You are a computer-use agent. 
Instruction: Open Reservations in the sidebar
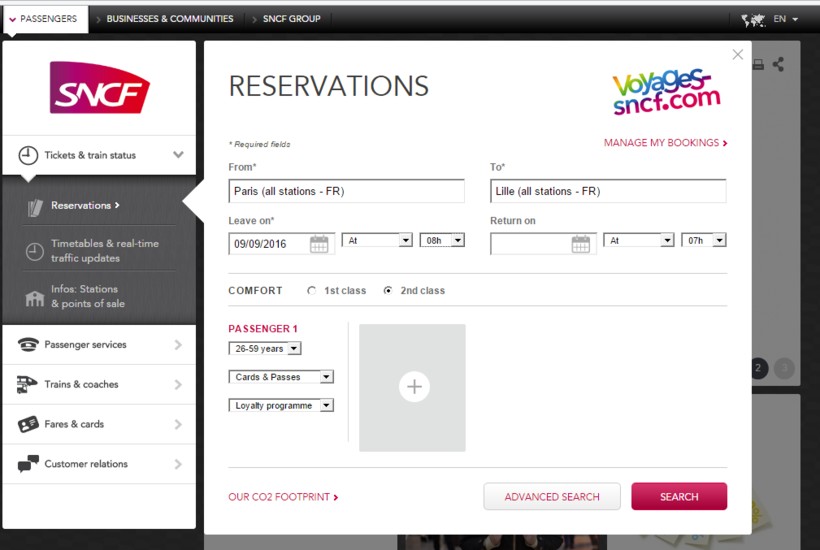85,205
